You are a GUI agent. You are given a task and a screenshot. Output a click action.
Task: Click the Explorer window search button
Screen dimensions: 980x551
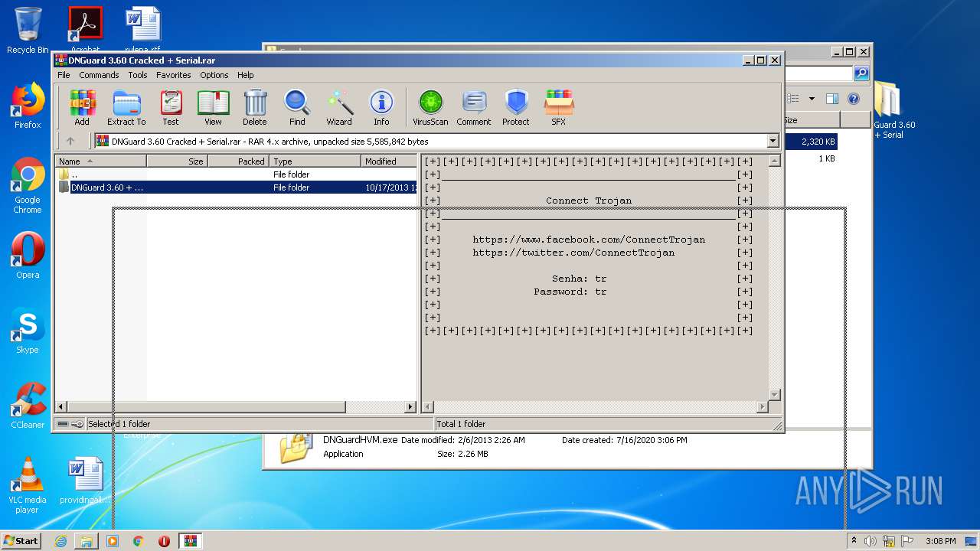pyautogui.click(x=861, y=73)
